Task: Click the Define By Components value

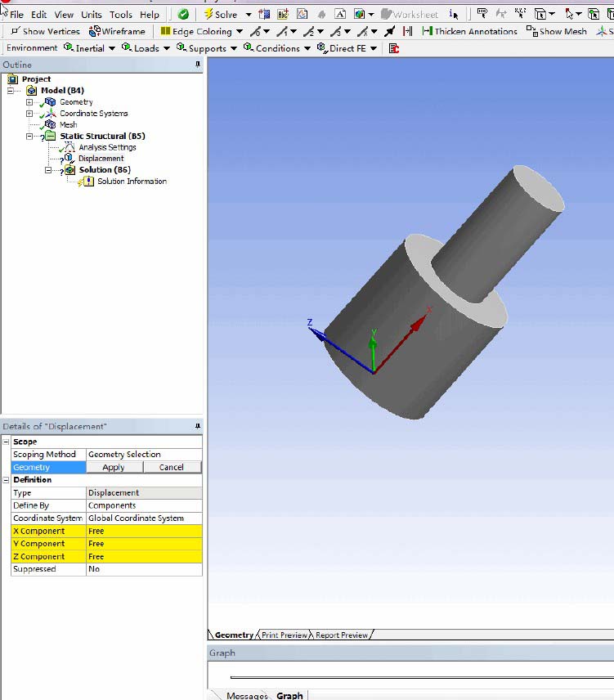Action: tap(144, 505)
